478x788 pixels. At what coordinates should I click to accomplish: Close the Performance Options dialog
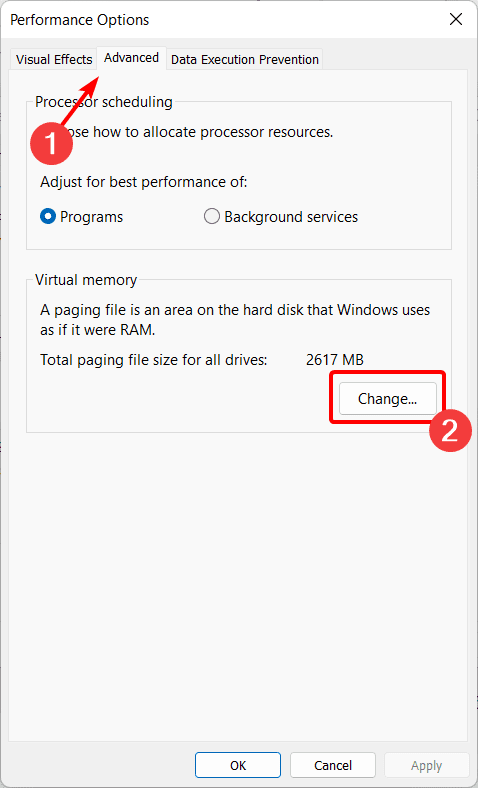pos(456,20)
